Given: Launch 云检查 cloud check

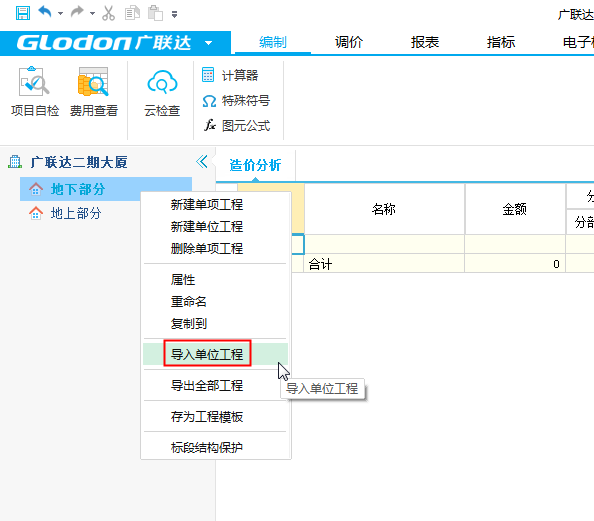Looking at the screenshot, I should [162, 93].
